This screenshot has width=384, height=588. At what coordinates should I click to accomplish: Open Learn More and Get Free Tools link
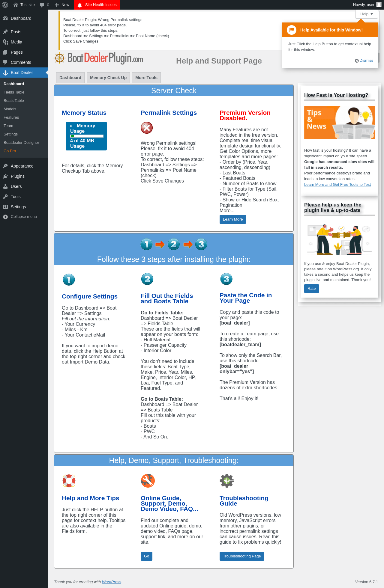point(337,185)
